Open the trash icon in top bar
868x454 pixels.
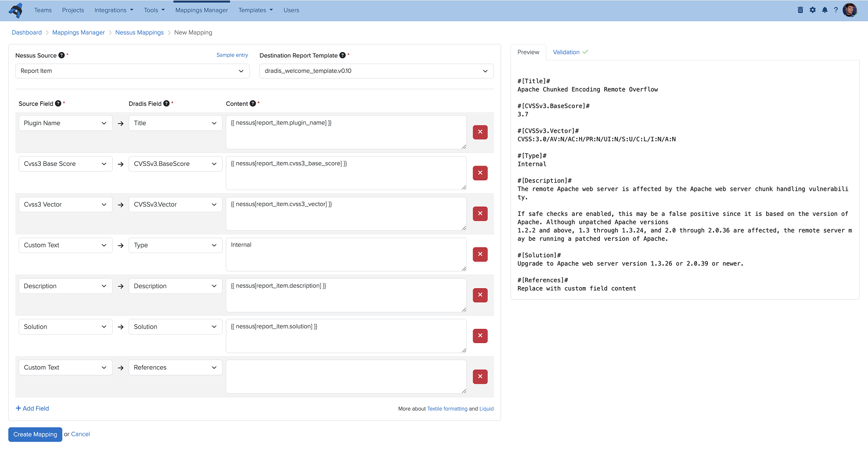(x=800, y=10)
